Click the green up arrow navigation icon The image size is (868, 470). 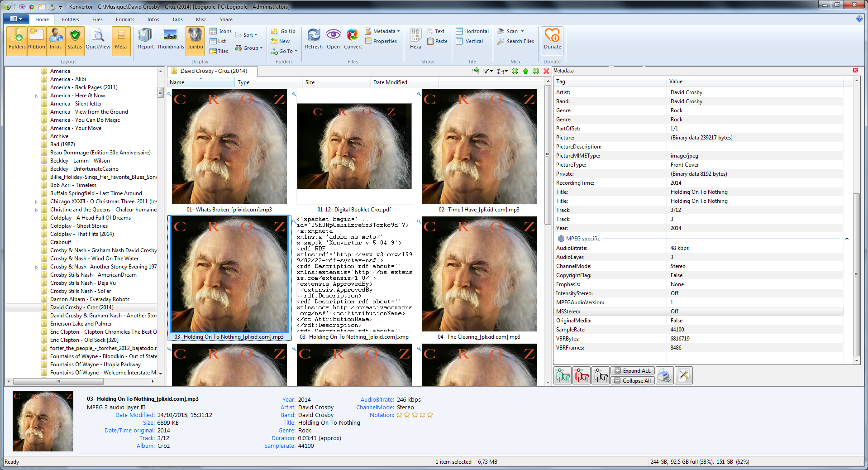pos(525,71)
